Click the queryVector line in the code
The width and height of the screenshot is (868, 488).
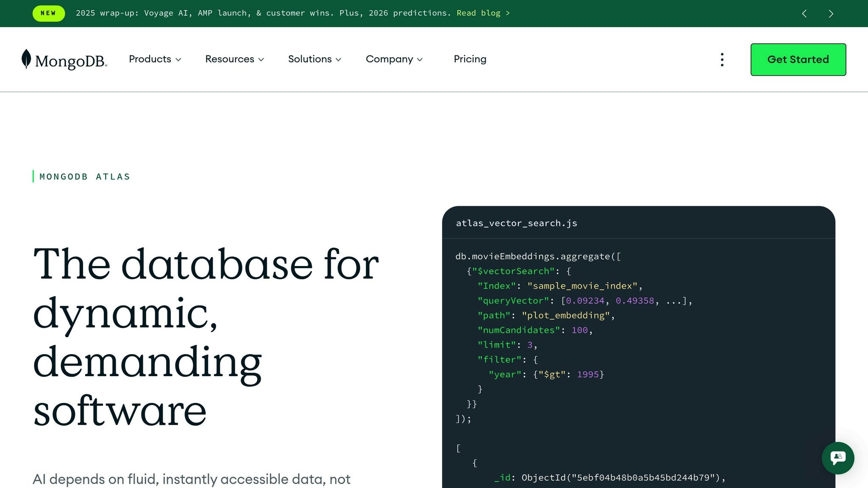pyautogui.click(x=584, y=301)
